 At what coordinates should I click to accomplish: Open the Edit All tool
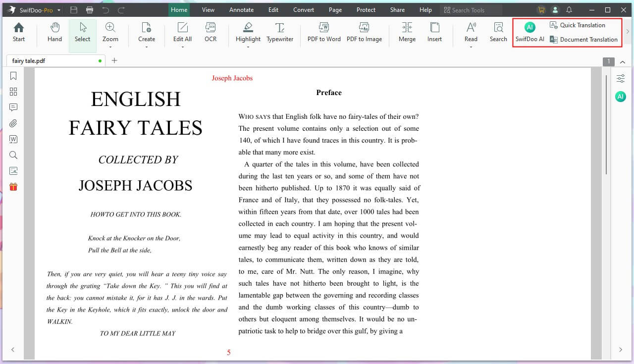click(x=182, y=32)
